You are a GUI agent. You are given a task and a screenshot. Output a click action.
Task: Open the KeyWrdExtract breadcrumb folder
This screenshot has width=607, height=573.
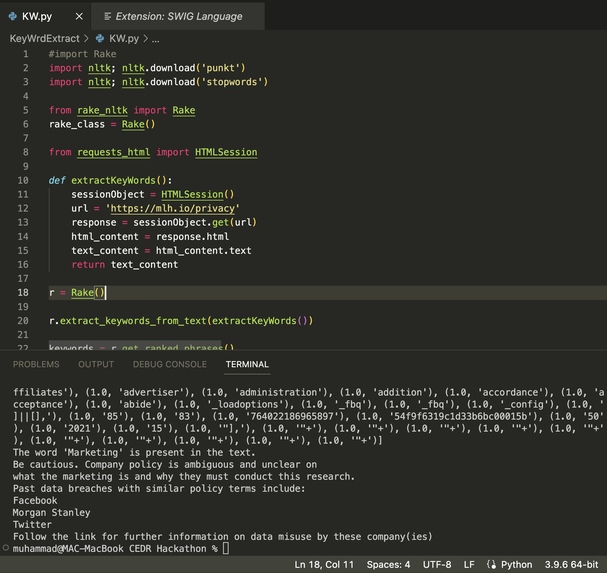(45, 38)
